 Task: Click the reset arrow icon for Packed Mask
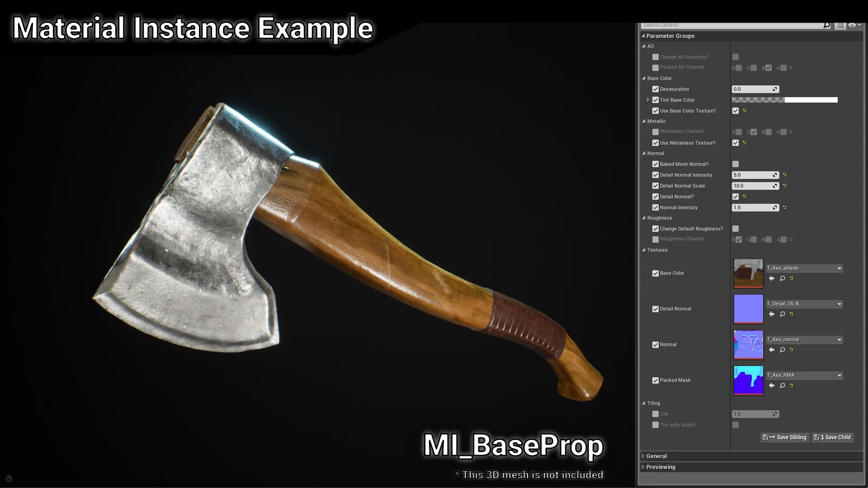tap(792, 385)
